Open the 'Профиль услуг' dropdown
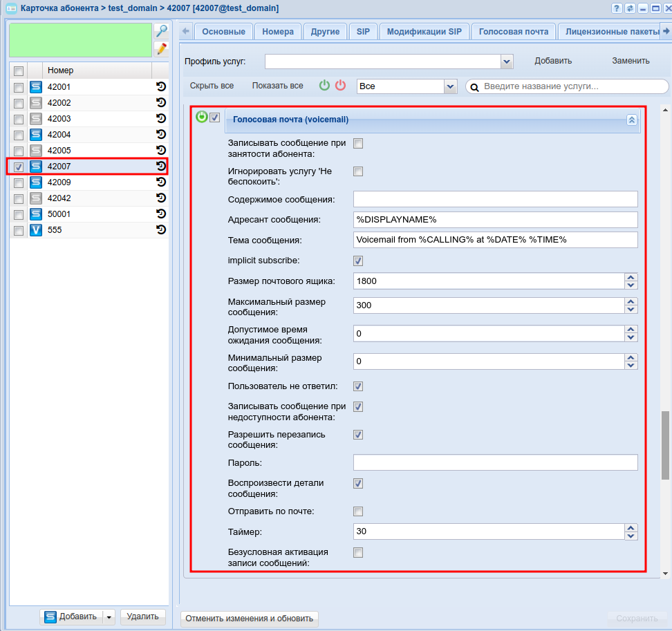 coord(507,62)
